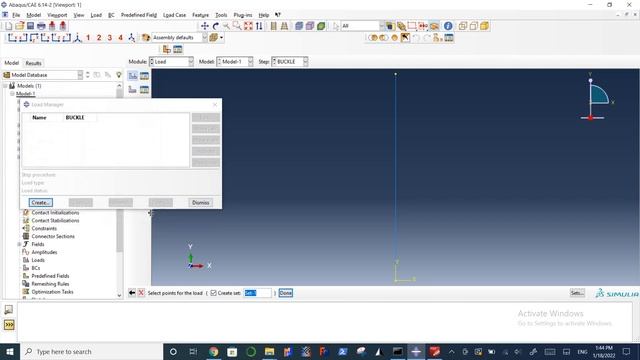Apply saved view number 3

[110, 38]
